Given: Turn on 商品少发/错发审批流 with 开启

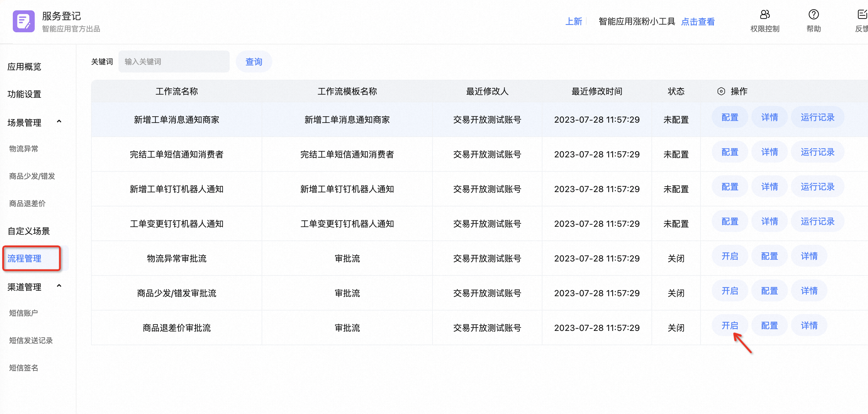Looking at the screenshot, I should point(729,291).
